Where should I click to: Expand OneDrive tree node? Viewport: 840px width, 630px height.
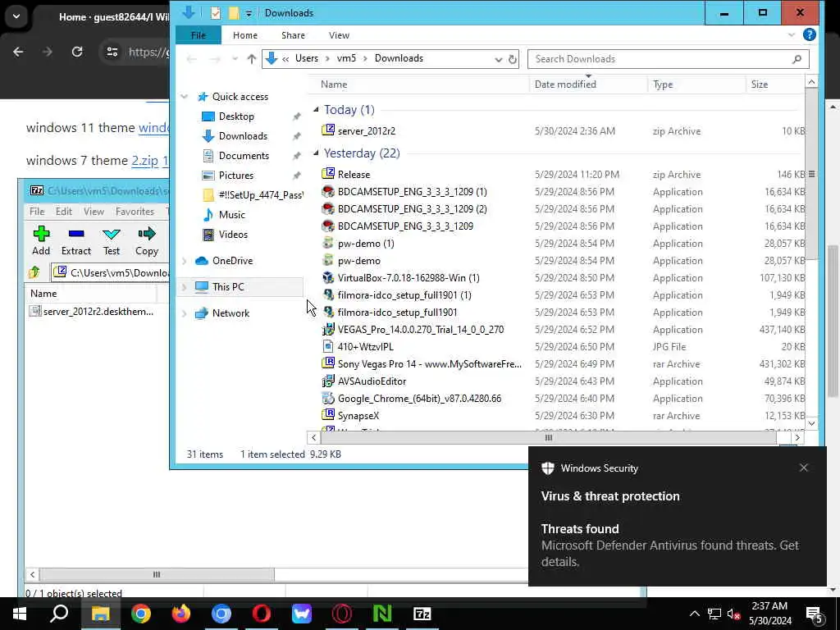point(185,261)
